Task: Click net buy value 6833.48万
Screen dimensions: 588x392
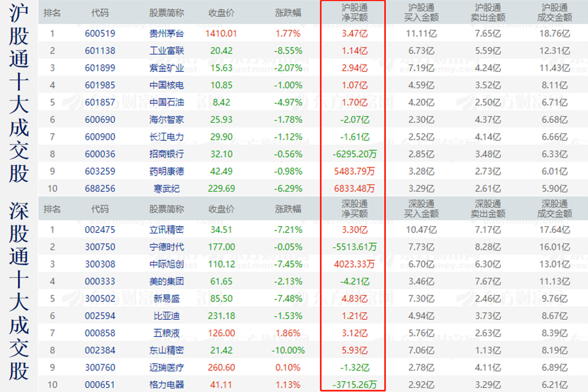Action: click(x=355, y=188)
